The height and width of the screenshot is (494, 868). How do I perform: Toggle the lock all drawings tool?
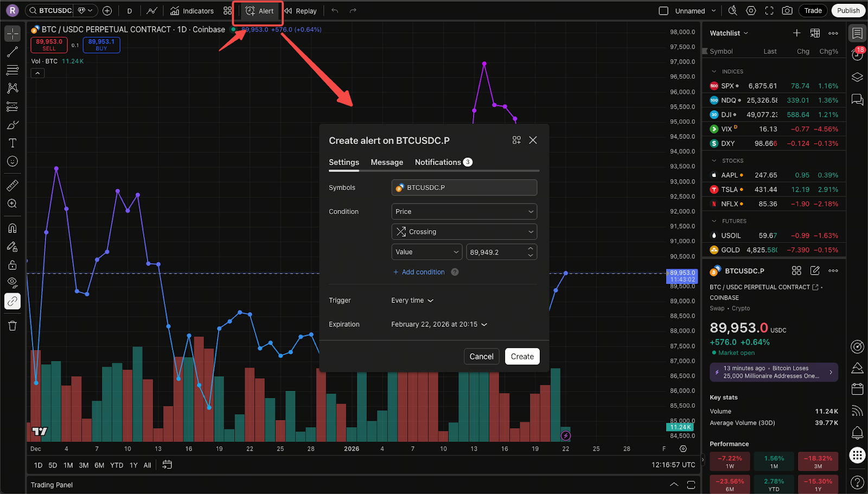pyautogui.click(x=12, y=265)
